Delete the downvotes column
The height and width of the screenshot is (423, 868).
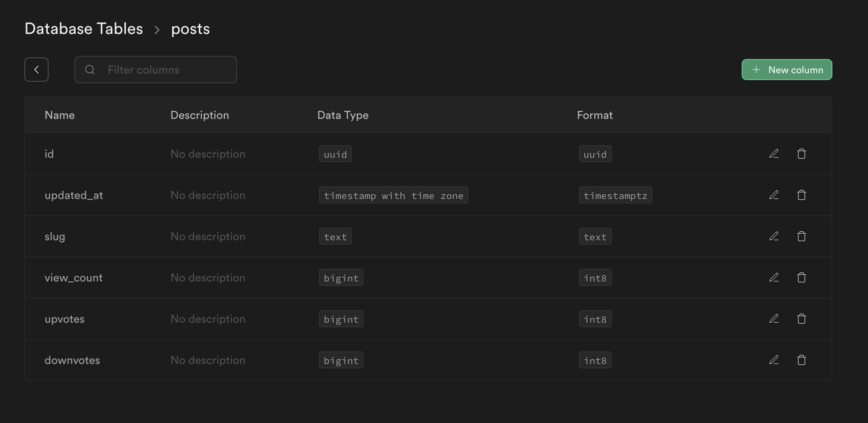(801, 360)
